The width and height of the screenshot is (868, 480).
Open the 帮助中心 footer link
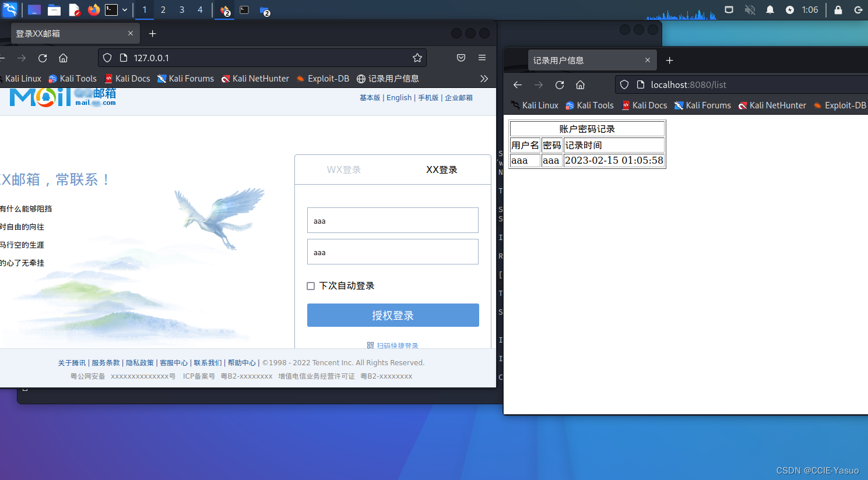(x=242, y=363)
